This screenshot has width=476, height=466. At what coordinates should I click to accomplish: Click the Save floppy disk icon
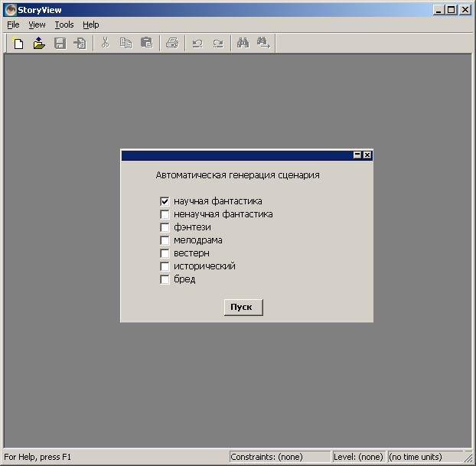[60, 44]
